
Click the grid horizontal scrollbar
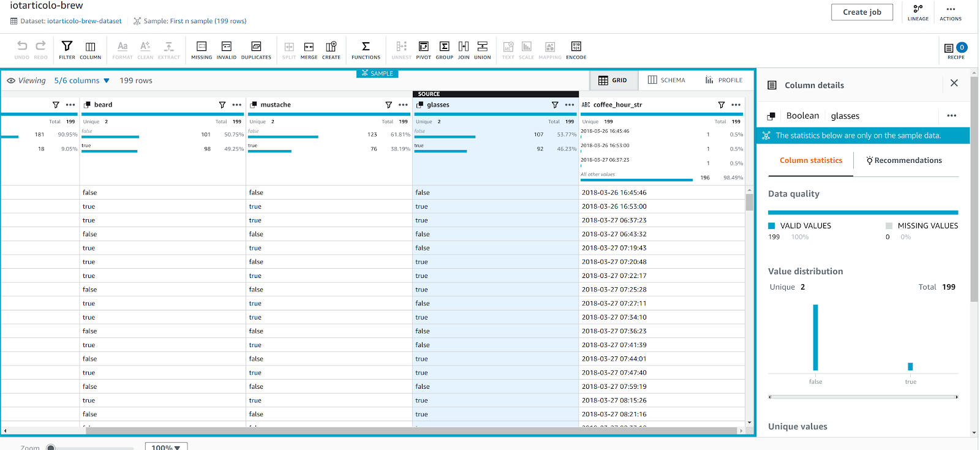click(x=410, y=431)
